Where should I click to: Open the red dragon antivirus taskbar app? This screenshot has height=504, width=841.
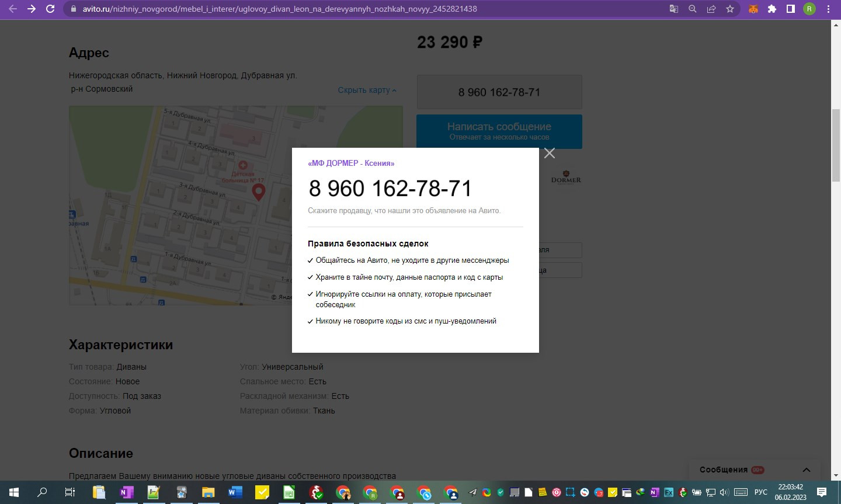(316, 492)
